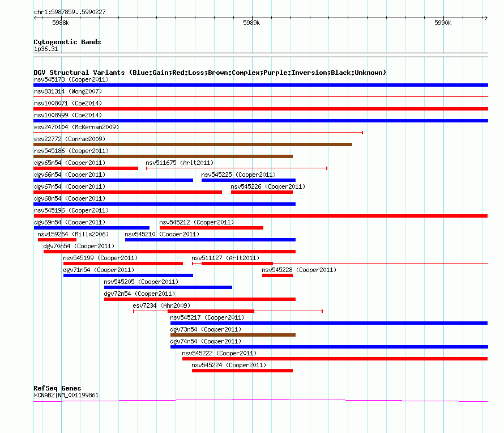Click the 5990k ruler position label
The height and width of the screenshot is (433, 504).
click(443, 23)
